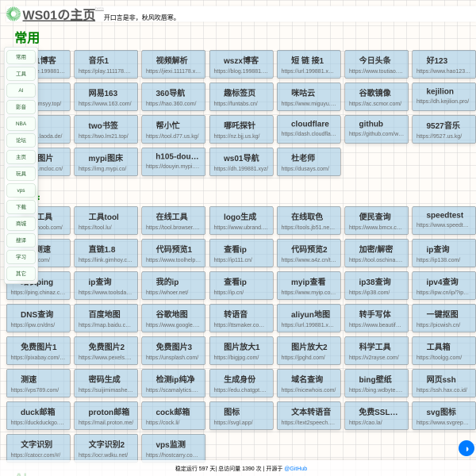Open the 视频解析 card
Viewport: 476px width, 476px height.
tap(173, 64)
